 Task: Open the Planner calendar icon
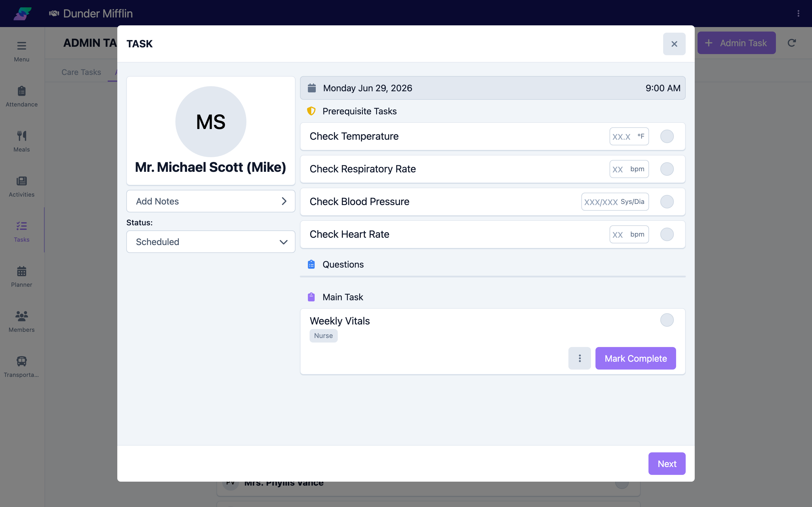pos(21,276)
